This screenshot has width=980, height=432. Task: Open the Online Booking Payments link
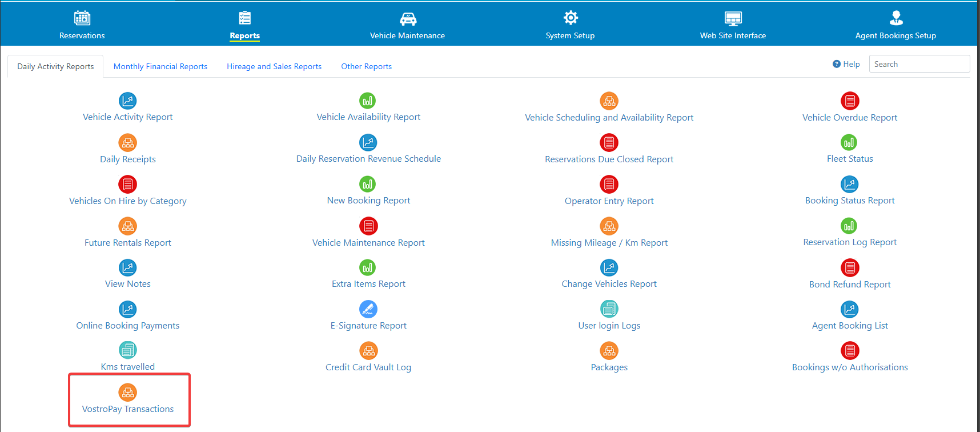pyautogui.click(x=128, y=326)
